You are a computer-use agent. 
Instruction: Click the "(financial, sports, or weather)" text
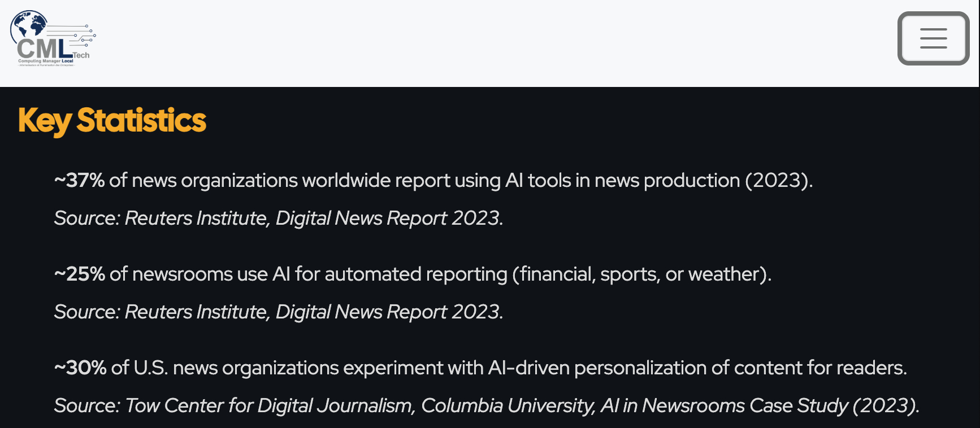[641, 274]
